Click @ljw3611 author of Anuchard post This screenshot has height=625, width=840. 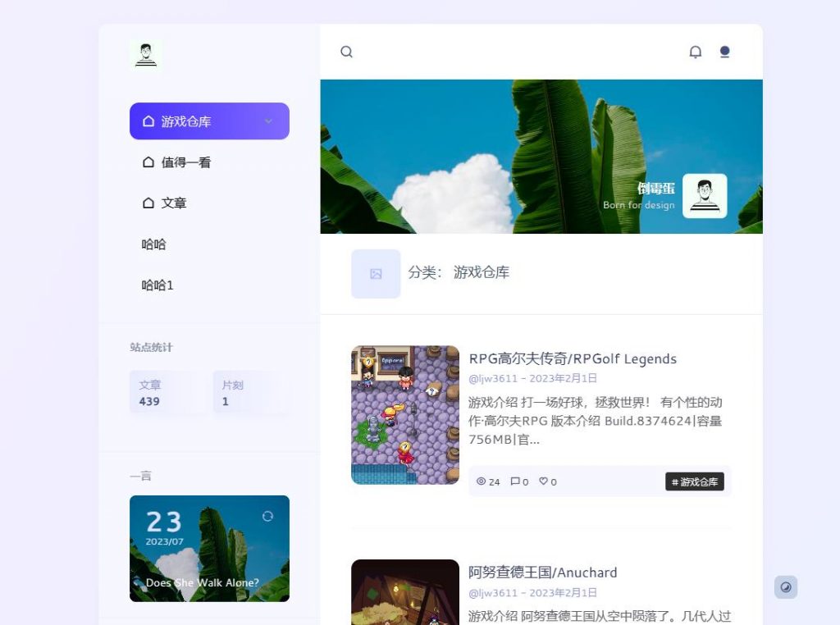pos(493,593)
